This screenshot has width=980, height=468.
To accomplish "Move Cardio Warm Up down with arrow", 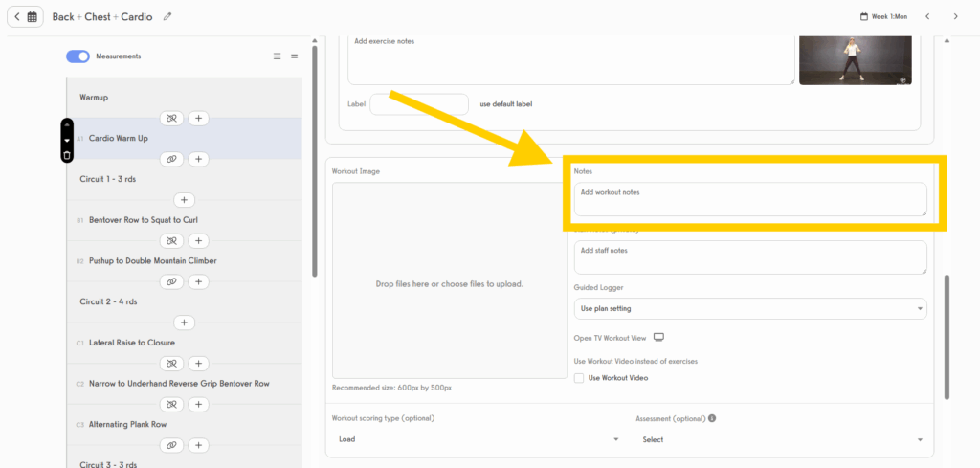I will pos(67,140).
